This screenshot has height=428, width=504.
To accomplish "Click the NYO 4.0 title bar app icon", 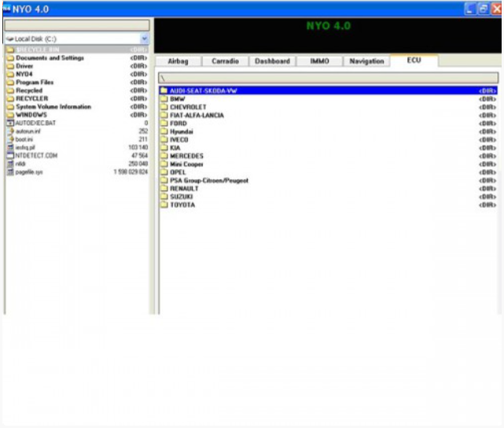I will click(x=6, y=9).
